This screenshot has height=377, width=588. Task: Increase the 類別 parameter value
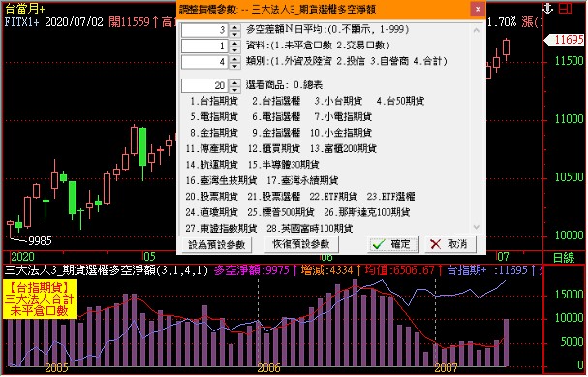point(234,58)
